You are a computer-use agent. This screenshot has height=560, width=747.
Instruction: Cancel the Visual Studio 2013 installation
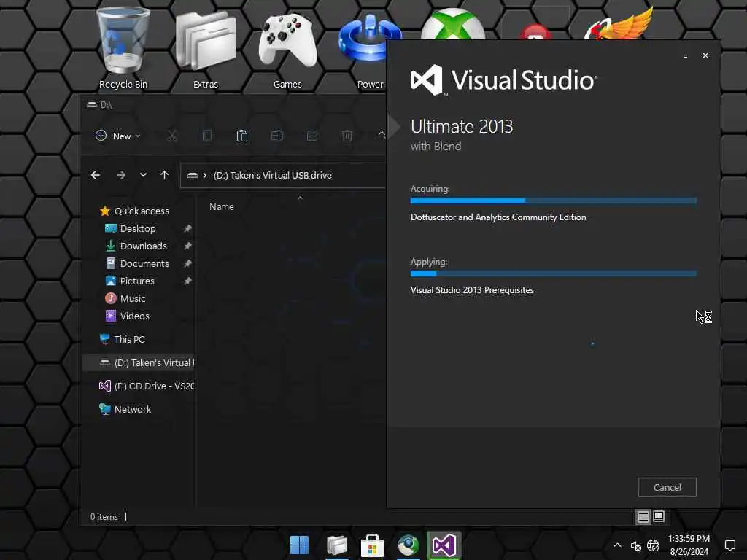click(667, 487)
